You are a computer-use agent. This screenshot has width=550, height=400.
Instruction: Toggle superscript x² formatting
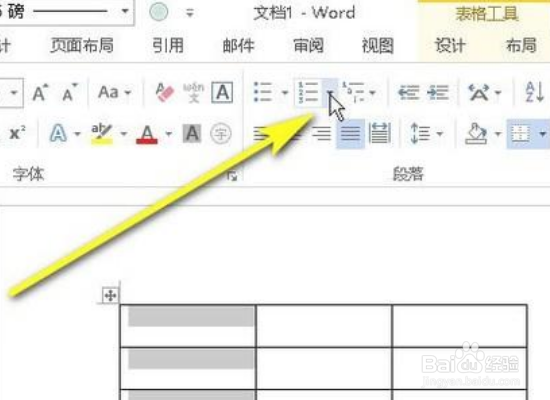17,133
